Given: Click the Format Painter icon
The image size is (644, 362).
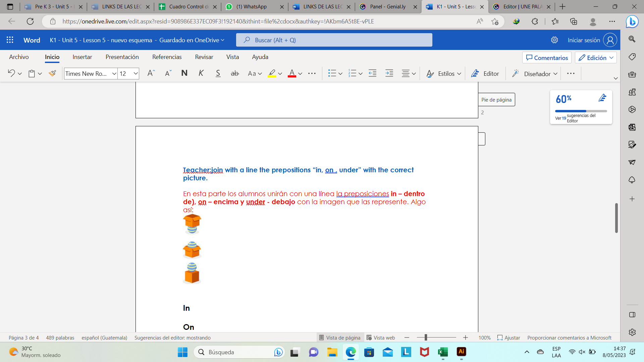Looking at the screenshot, I should [x=52, y=73].
